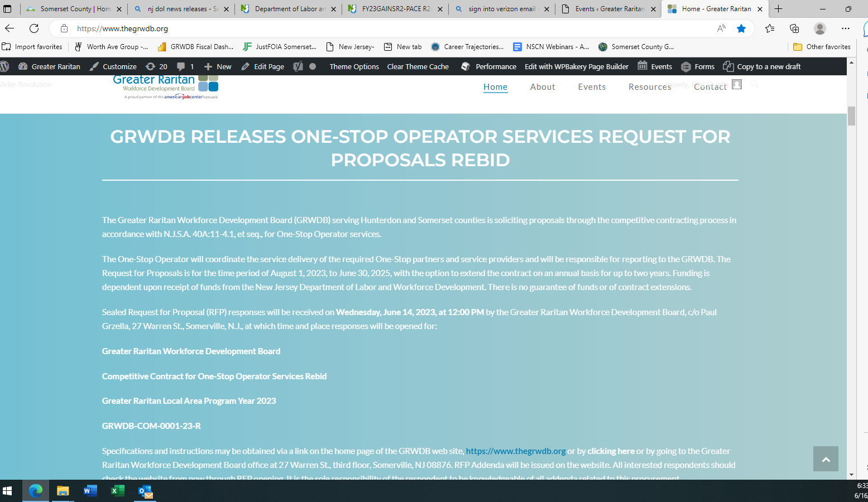This screenshot has height=502, width=868.
Task: Open the Other favorites folder
Action: (822, 47)
